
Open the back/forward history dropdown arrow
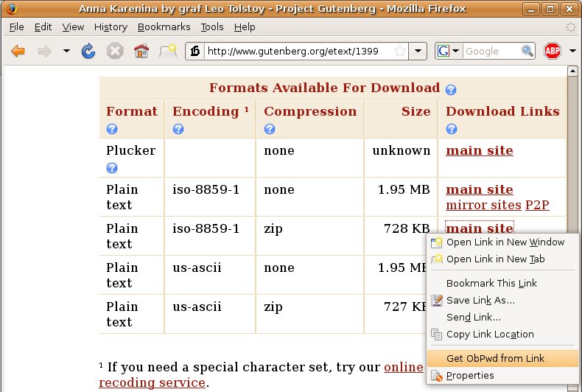[66, 51]
